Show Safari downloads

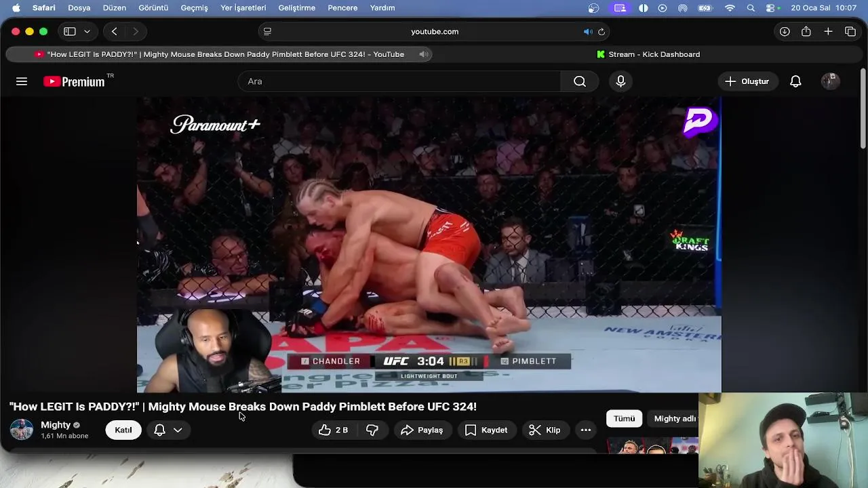pyautogui.click(x=785, y=31)
